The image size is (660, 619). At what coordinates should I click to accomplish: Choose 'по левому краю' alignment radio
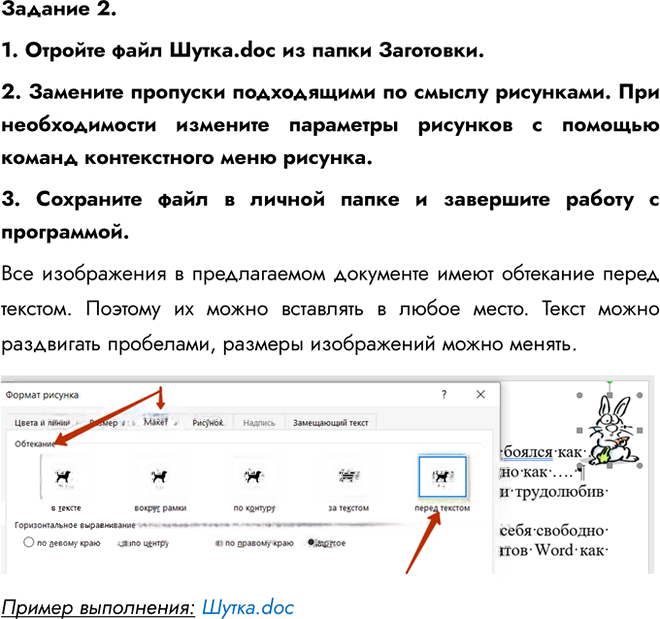click(29, 542)
